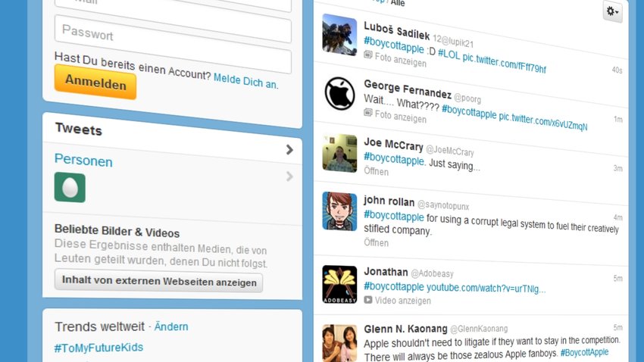Click 'Video anzeigen' under Jonathan's tweet
Screen dimensions: 644x362
point(403,301)
